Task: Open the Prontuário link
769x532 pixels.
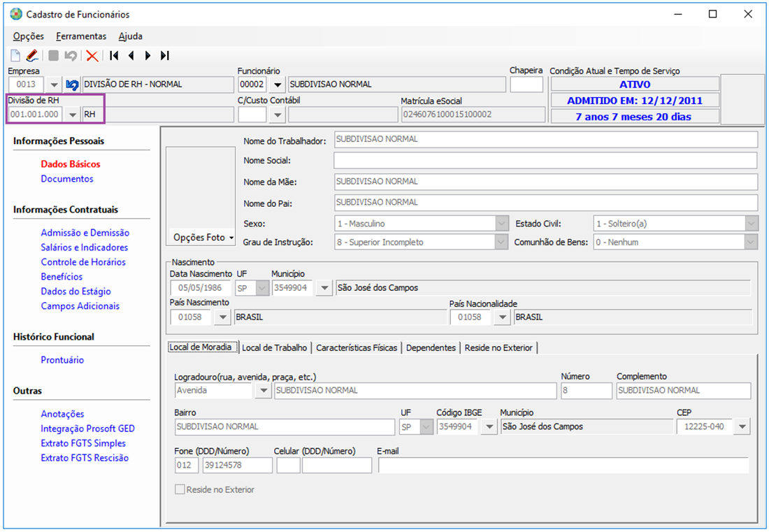Action: [62, 361]
